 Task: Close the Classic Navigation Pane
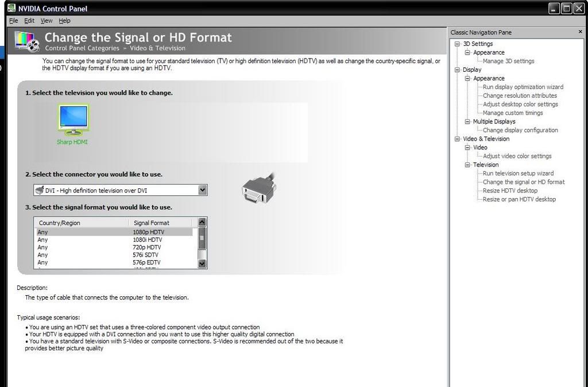pos(580,32)
